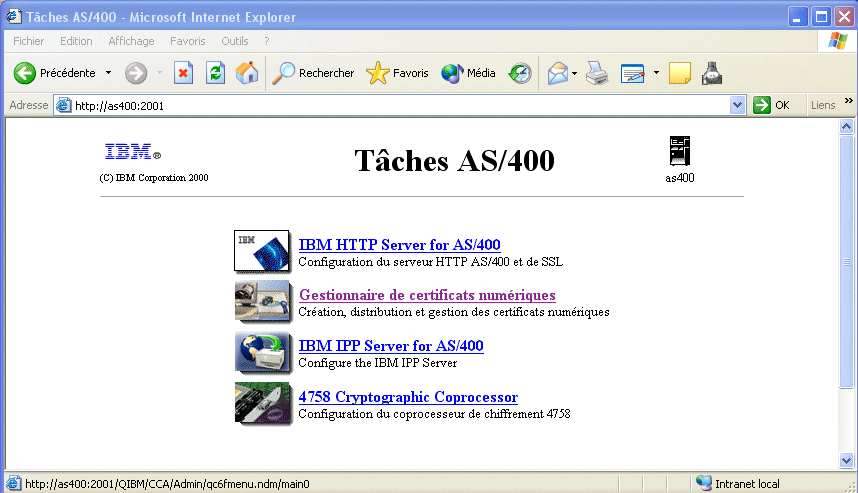Click the Windows flag logo throbber
This screenshot has width=858, height=493.
pos(837,40)
